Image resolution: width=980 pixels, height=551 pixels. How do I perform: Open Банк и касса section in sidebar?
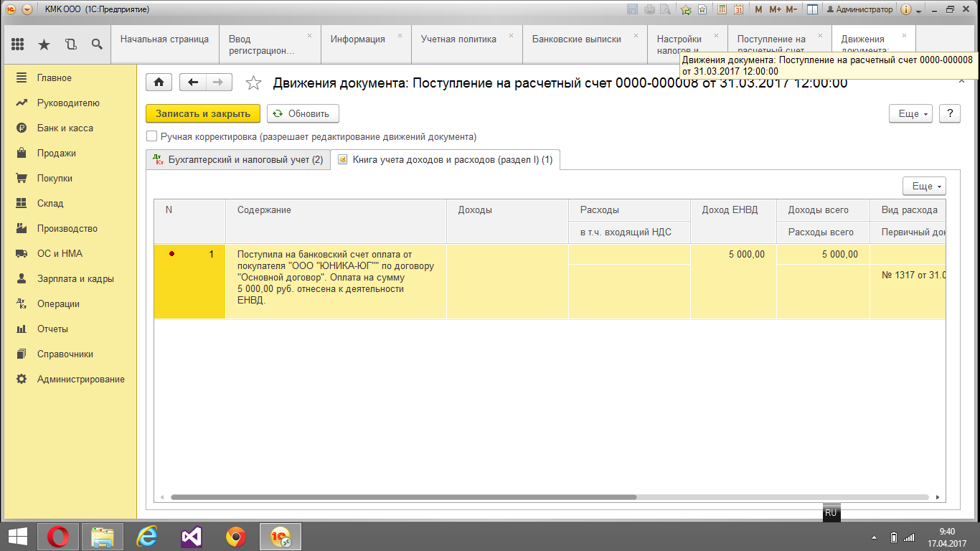(65, 128)
